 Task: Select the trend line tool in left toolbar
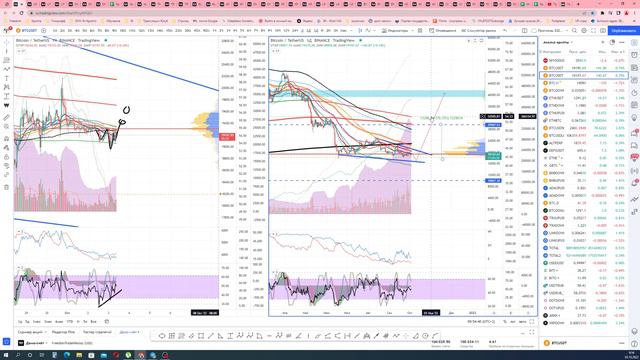click(7, 51)
